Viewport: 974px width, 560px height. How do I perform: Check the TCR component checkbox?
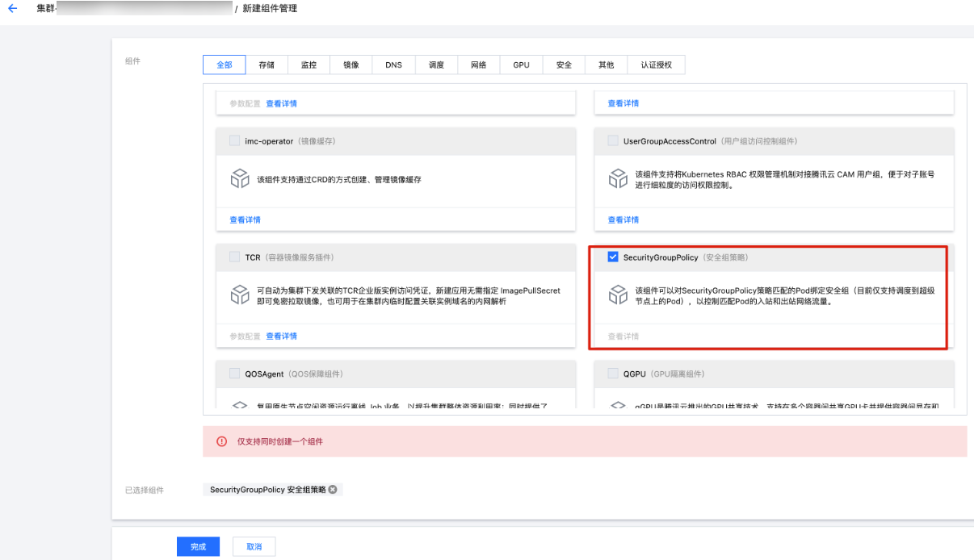point(235,257)
